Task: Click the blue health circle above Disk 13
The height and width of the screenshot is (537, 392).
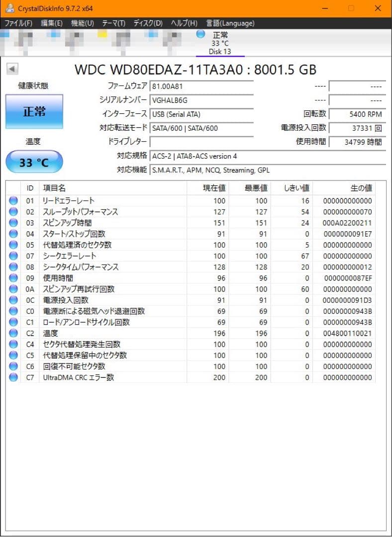Action: click(201, 34)
